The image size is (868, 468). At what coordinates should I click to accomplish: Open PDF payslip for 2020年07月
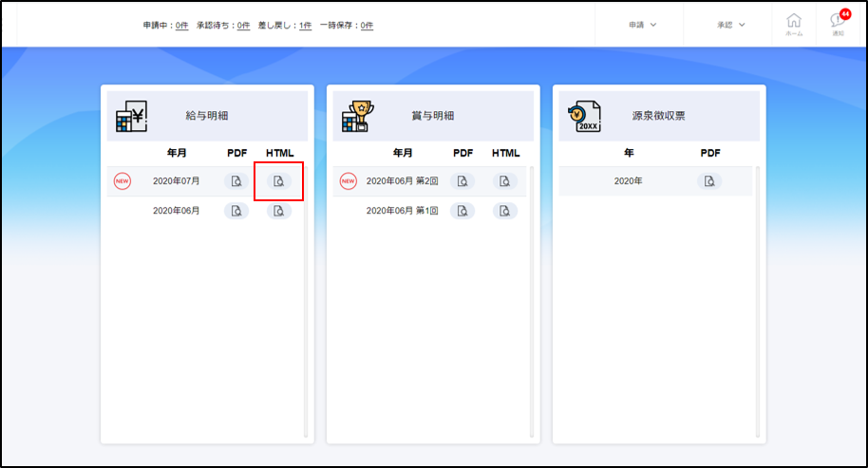236,181
